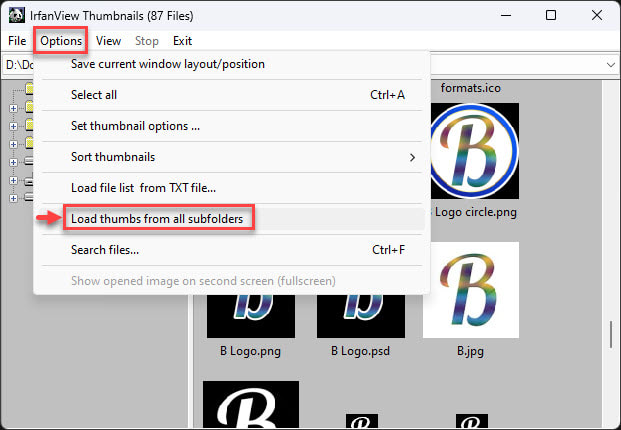Viewport: 621px width, 430px height.
Task: Click the Exit menu item
Action: point(182,41)
